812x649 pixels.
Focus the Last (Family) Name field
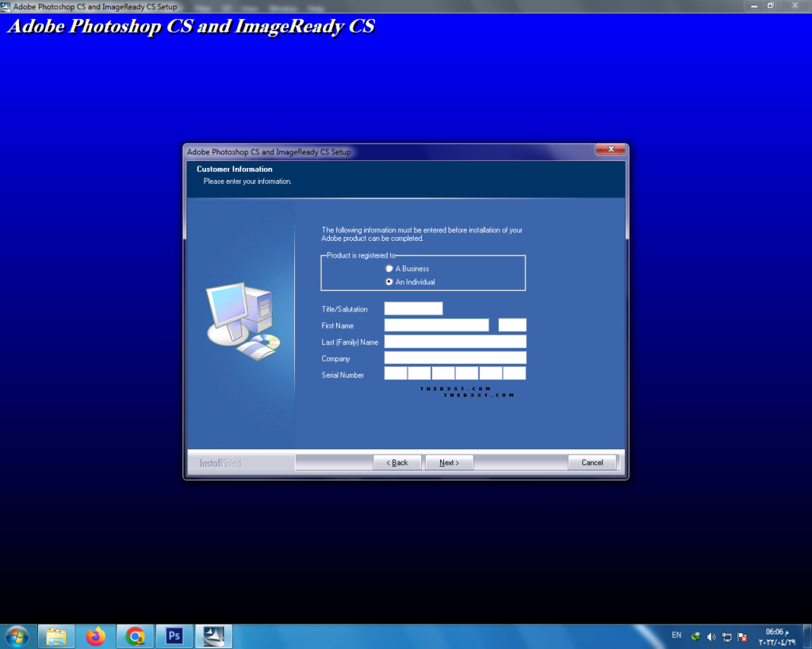tap(455, 342)
